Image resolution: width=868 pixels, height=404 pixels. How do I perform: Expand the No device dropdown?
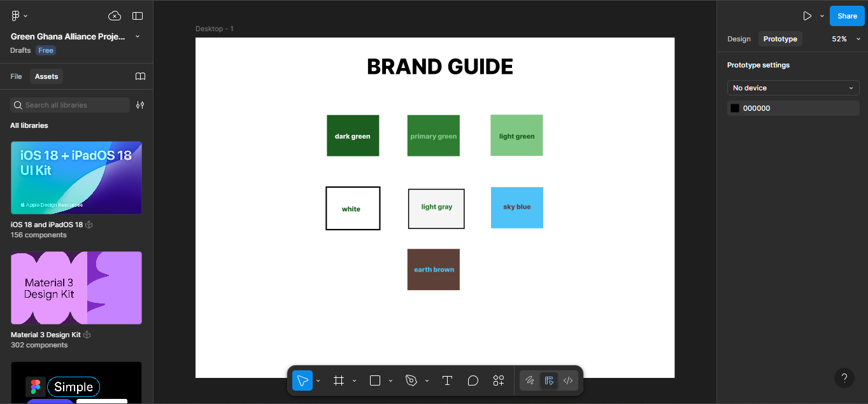click(793, 88)
